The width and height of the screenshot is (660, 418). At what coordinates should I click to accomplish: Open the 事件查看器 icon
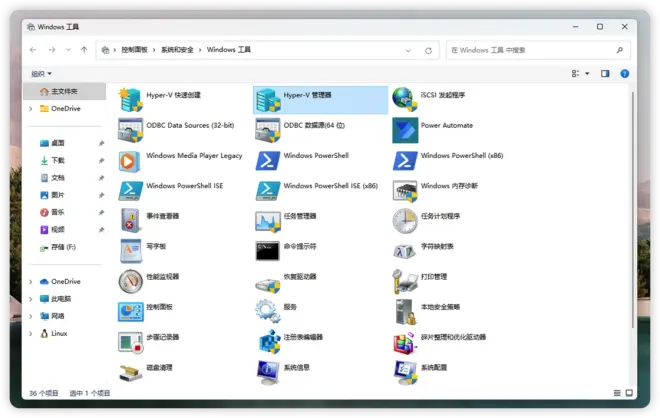(x=130, y=221)
